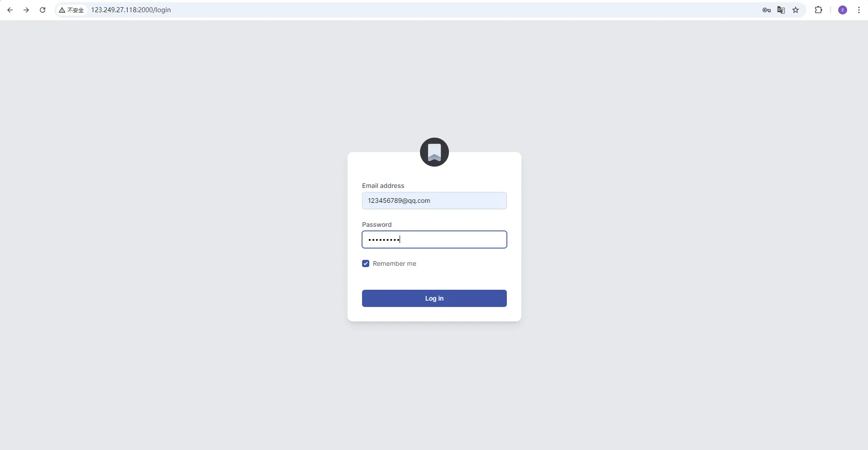This screenshot has height=450, width=868.
Task: Open the purple profile avatar
Action: pos(843,10)
